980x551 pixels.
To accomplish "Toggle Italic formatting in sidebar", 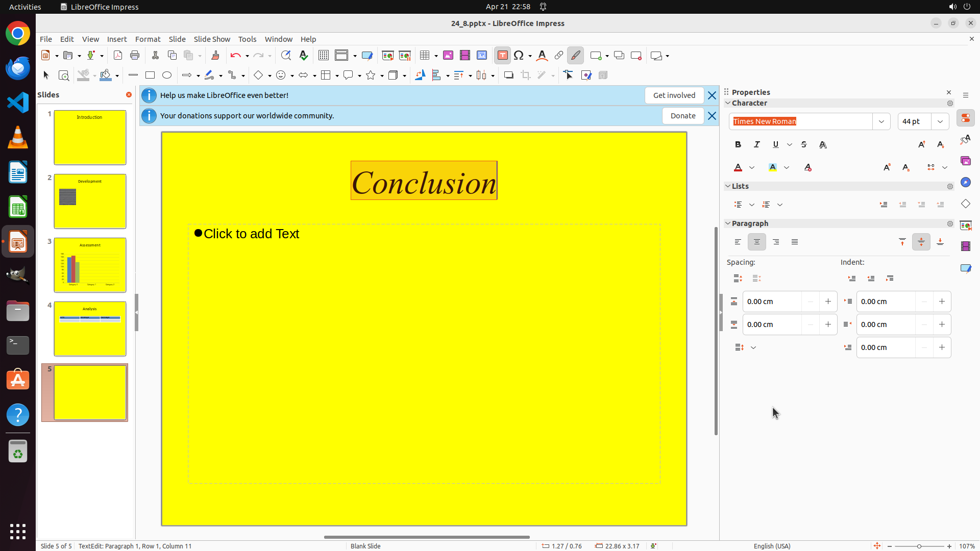I will point(757,145).
